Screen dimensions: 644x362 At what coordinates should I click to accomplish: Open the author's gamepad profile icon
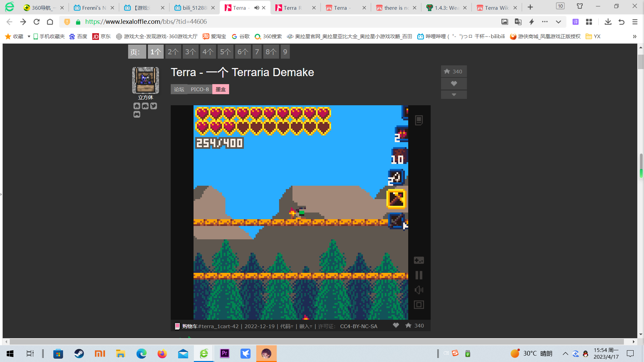(x=137, y=114)
